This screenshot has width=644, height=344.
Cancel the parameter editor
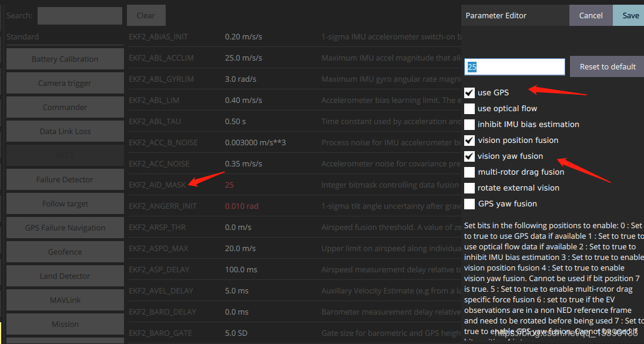591,16
